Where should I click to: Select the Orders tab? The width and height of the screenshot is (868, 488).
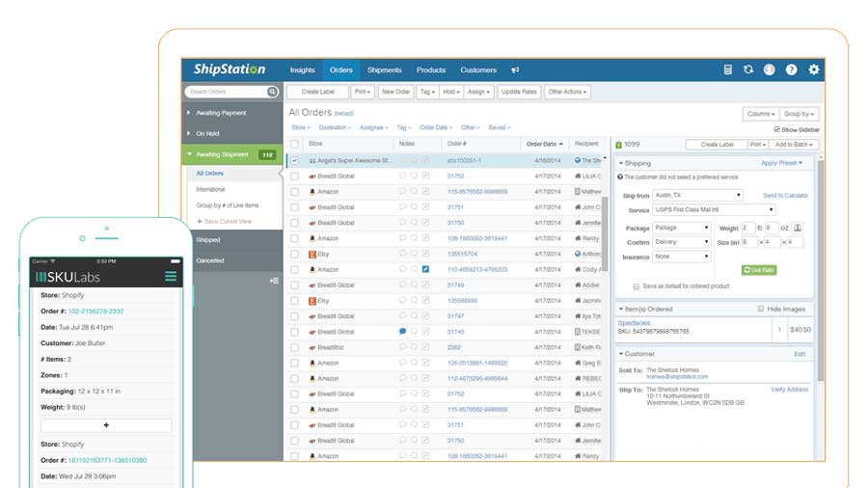pos(341,70)
